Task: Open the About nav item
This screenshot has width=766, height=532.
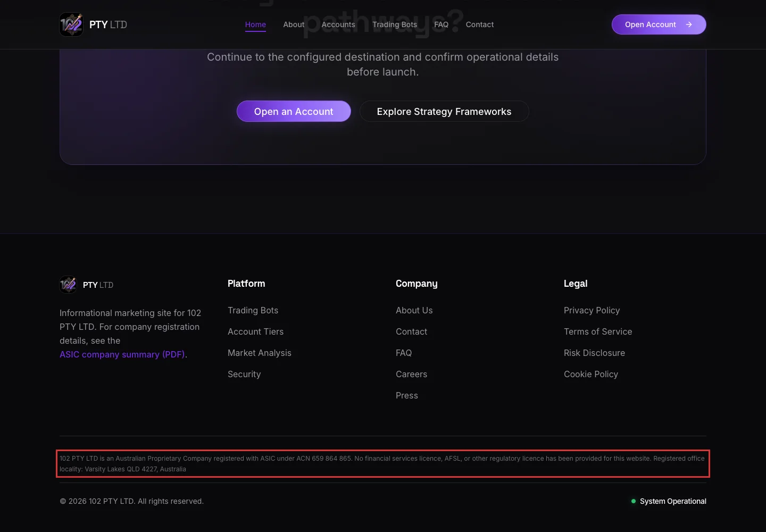Action: [x=294, y=24]
